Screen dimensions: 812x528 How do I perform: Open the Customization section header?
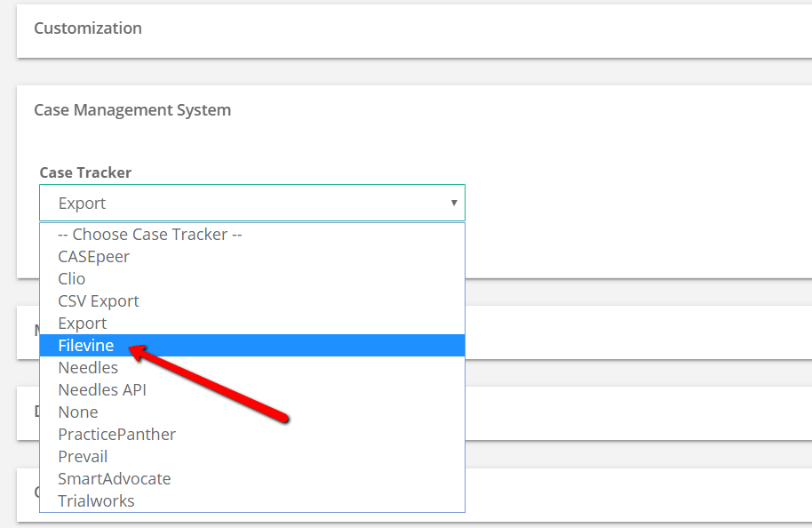coord(87,28)
